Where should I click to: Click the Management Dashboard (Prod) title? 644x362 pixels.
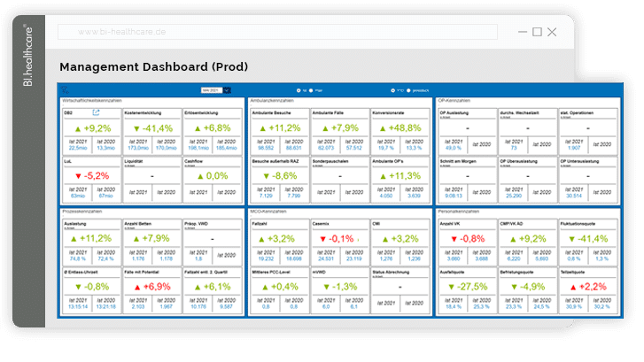coord(147,66)
